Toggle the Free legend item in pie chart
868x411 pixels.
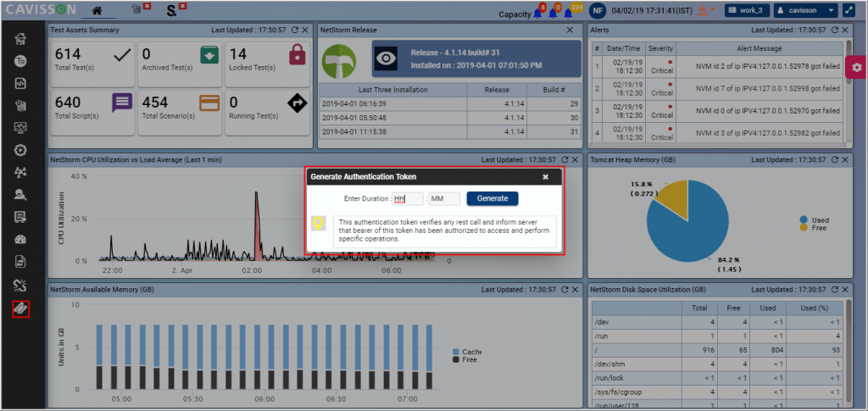point(813,228)
